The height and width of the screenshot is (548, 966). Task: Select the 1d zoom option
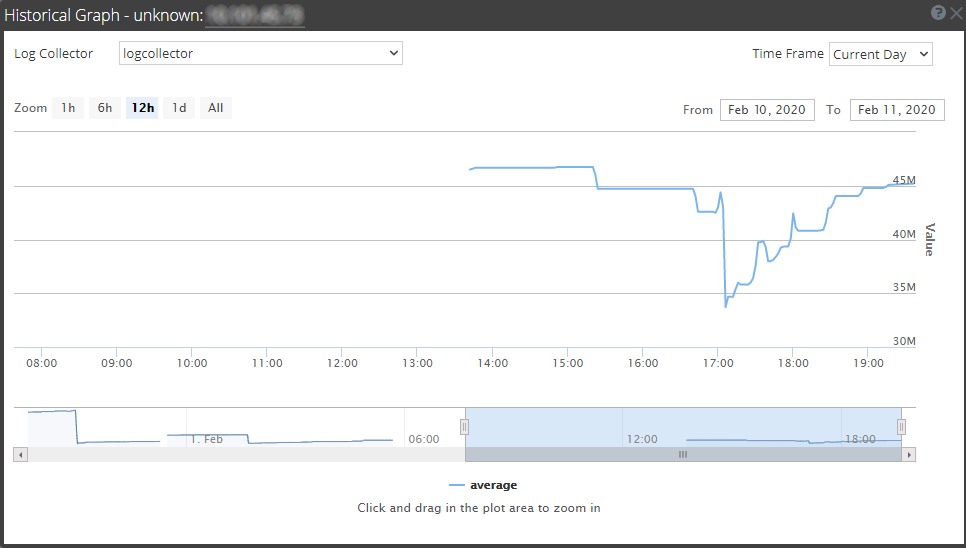click(x=179, y=108)
